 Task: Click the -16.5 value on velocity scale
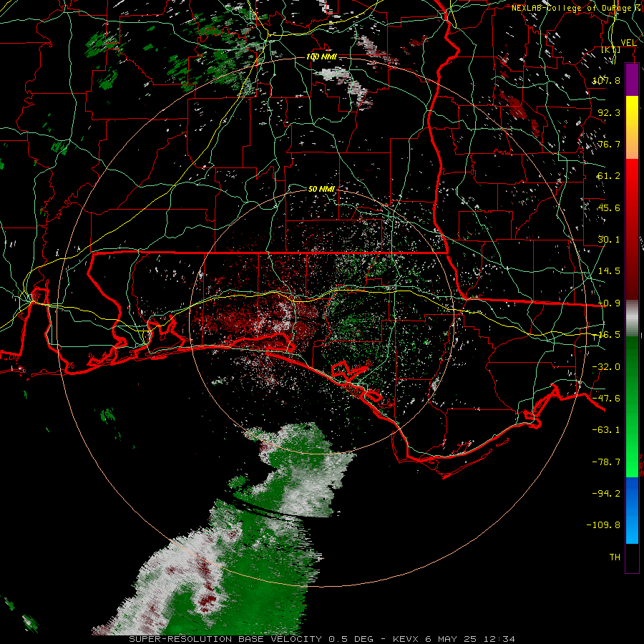point(606,335)
